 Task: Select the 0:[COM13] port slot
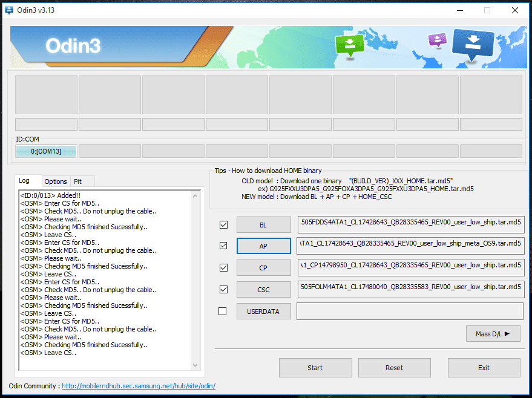[x=46, y=151]
